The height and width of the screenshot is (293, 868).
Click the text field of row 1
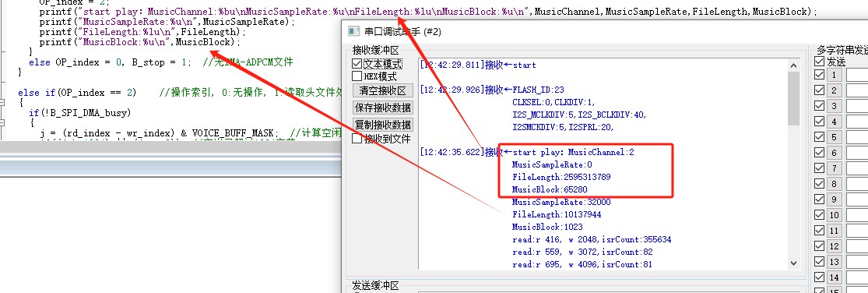857,76
